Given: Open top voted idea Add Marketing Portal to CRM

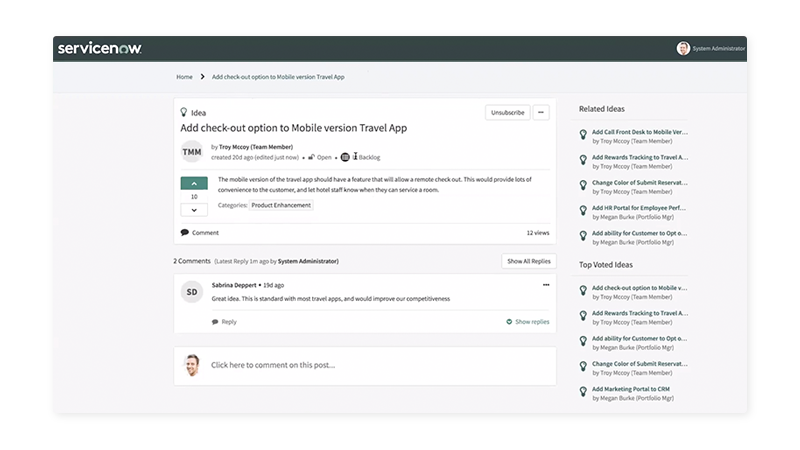Looking at the screenshot, I should [x=631, y=389].
